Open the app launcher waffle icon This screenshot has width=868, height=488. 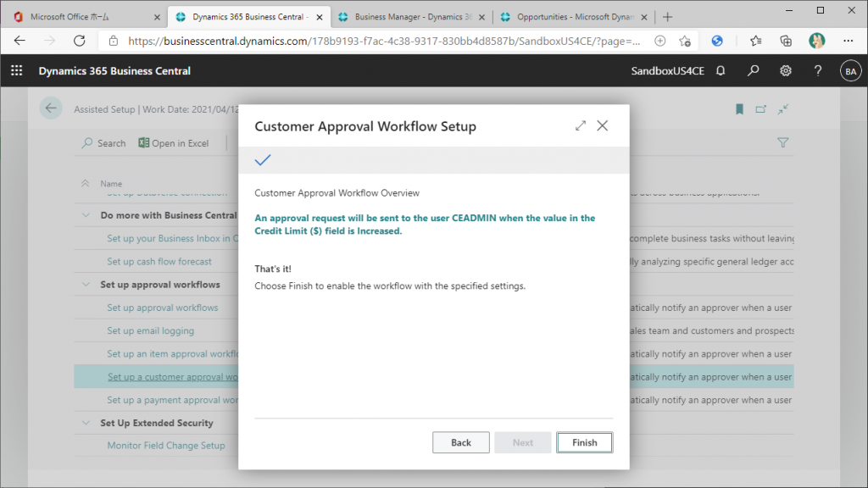(x=17, y=71)
